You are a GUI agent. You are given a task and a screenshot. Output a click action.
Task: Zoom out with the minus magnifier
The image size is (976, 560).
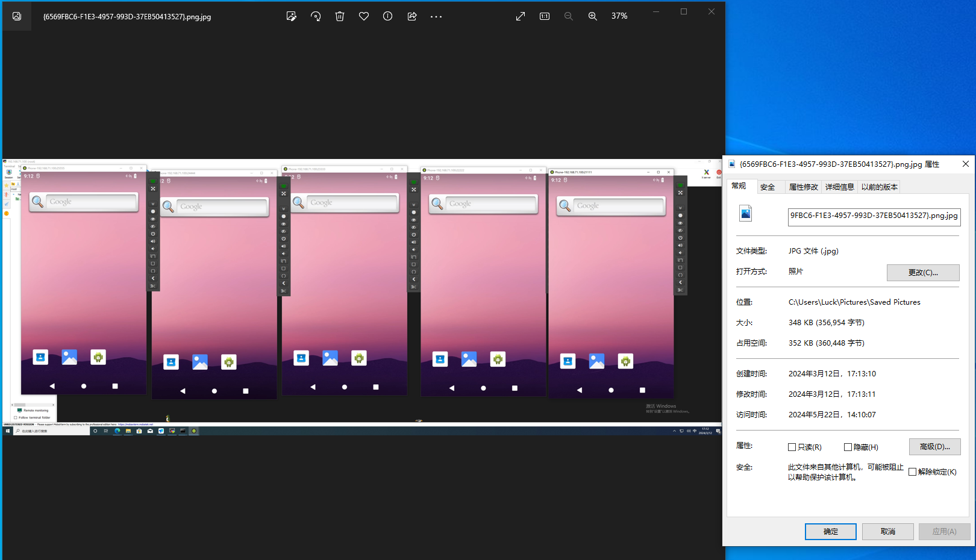click(569, 16)
